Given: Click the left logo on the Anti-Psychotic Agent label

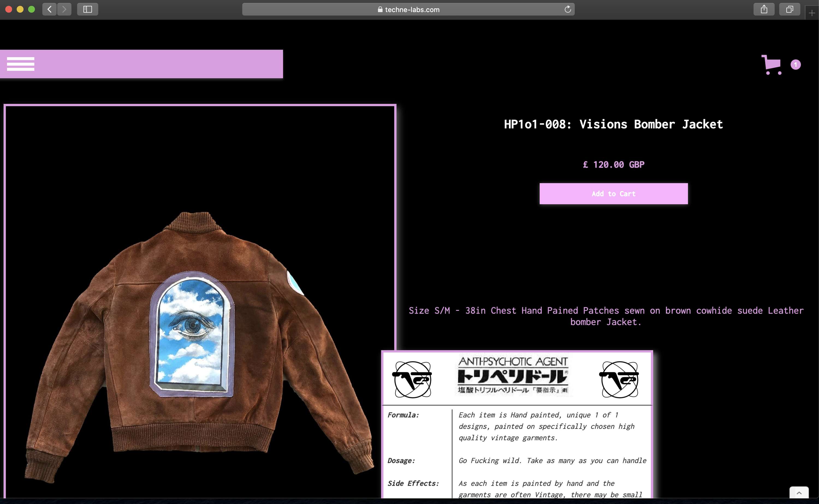Looking at the screenshot, I should pyautogui.click(x=413, y=379).
